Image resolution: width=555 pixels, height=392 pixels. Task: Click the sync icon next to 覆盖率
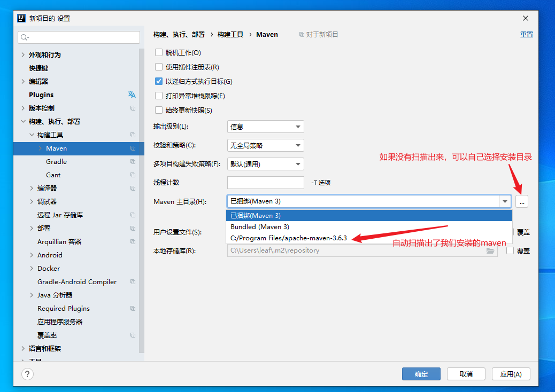(x=134, y=335)
